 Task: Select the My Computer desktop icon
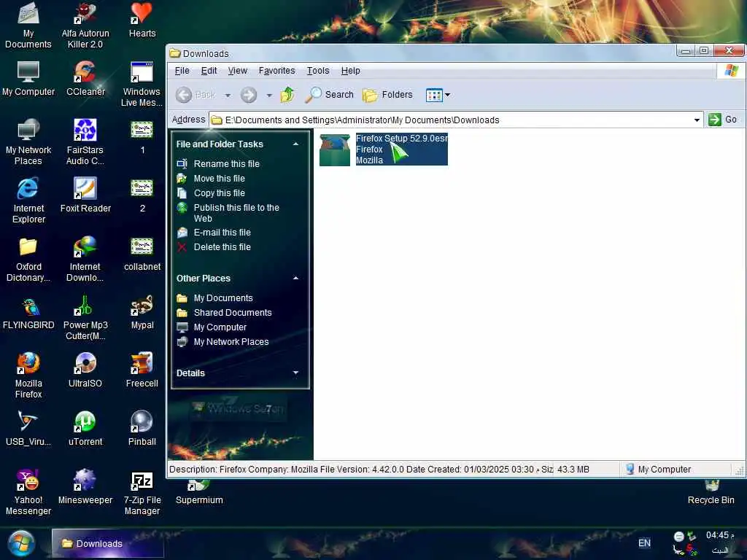28,79
